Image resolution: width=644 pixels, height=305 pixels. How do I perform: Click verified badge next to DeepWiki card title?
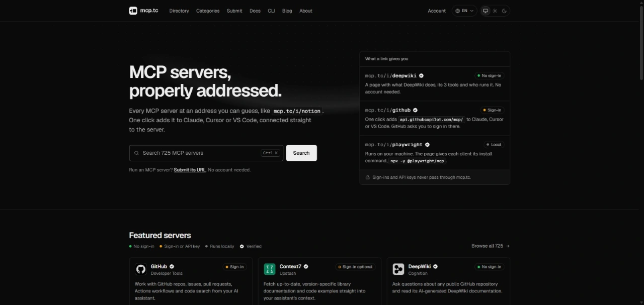pyautogui.click(x=436, y=266)
